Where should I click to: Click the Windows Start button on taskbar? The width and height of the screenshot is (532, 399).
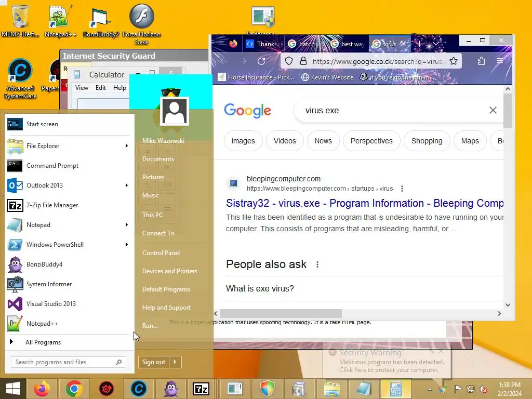[13, 389]
